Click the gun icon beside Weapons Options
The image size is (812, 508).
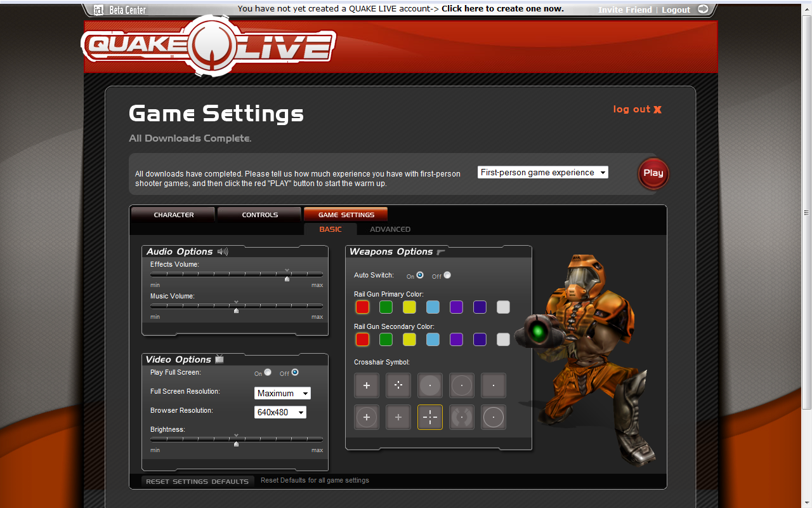point(442,252)
